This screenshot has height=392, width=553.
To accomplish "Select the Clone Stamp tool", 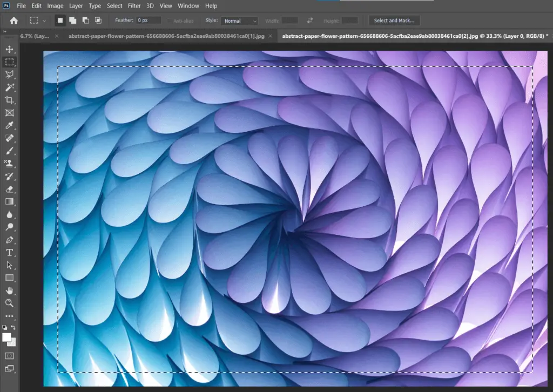I will [x=10, y=164].
